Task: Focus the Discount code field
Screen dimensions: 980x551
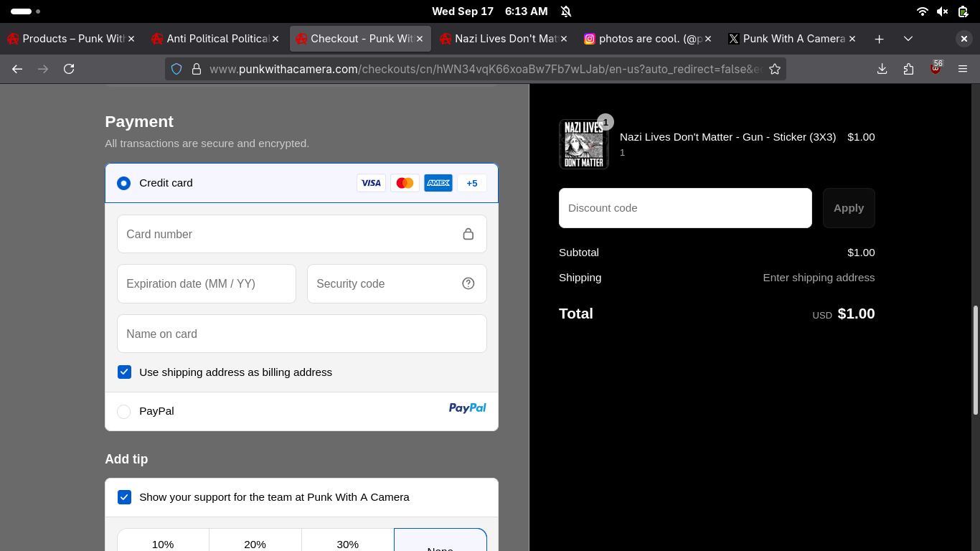Action: (x=685, y=208)
